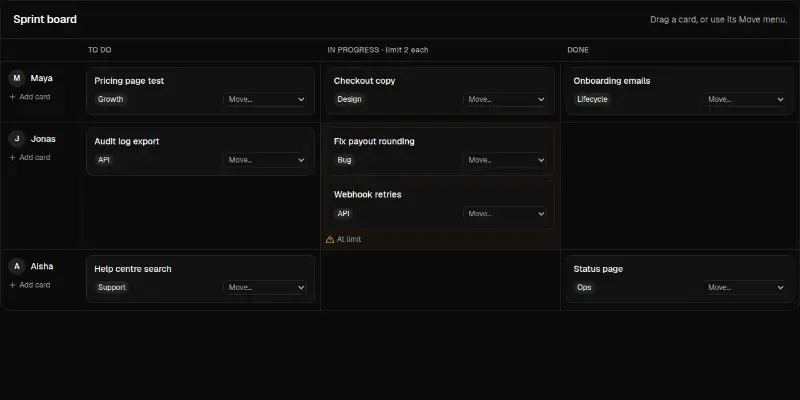Select the Audit log export card title
Image resolution: width=800 pixels, height=400 pixels.
tap(127, 142)
